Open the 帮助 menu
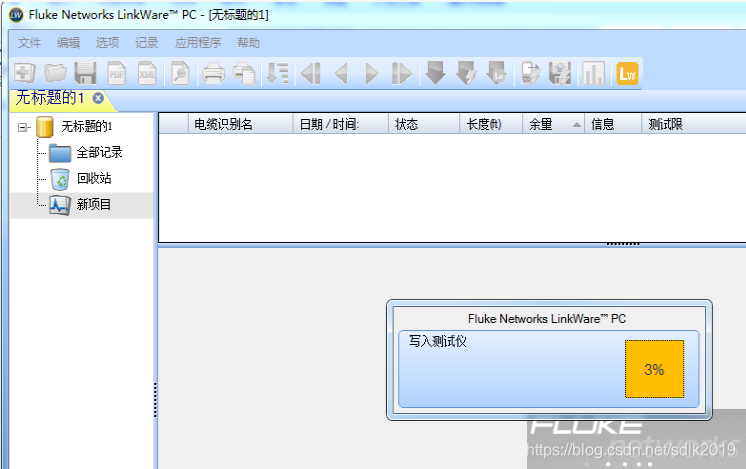The height and width of the screenshot is (469, 746). point(248,43)
